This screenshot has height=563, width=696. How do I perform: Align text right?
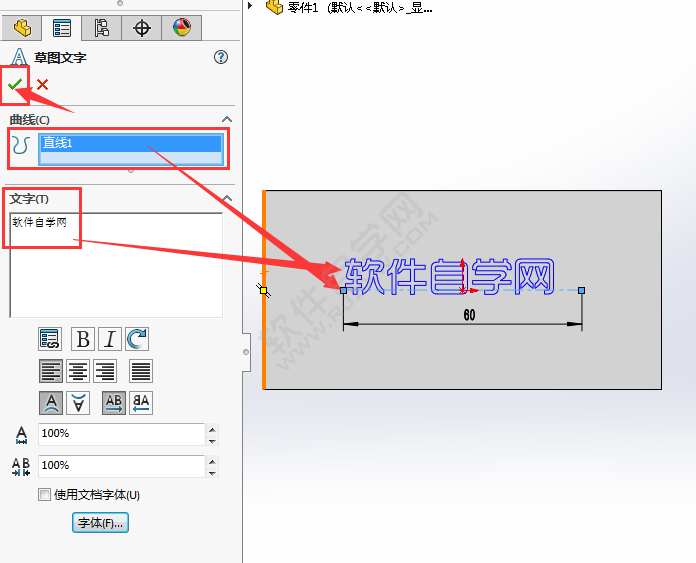105,371
